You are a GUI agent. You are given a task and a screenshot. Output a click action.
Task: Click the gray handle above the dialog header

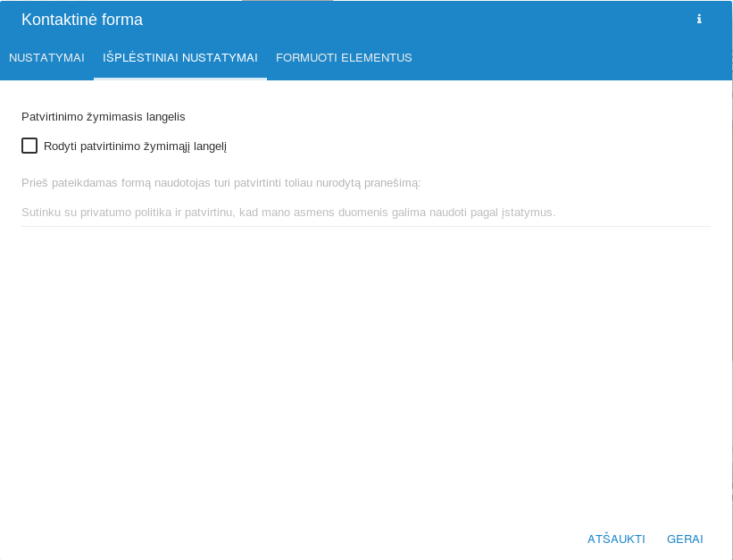[x=287, y=1]
